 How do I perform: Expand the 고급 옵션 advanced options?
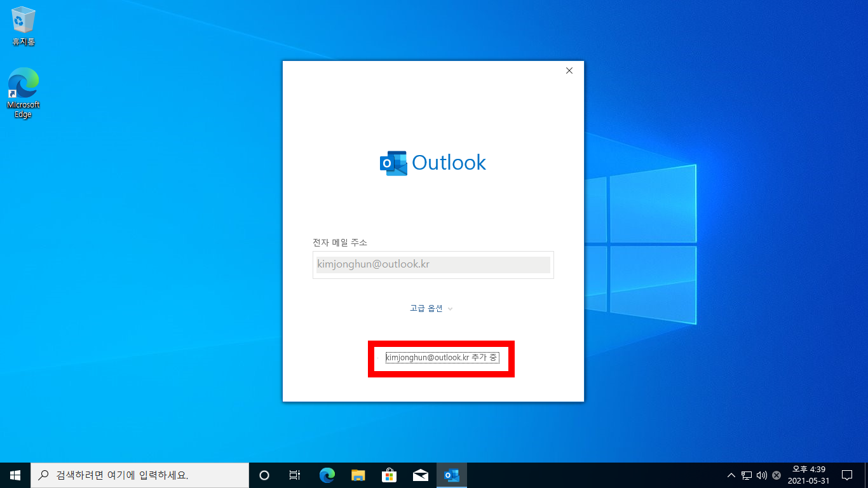[x=431, y=308]
